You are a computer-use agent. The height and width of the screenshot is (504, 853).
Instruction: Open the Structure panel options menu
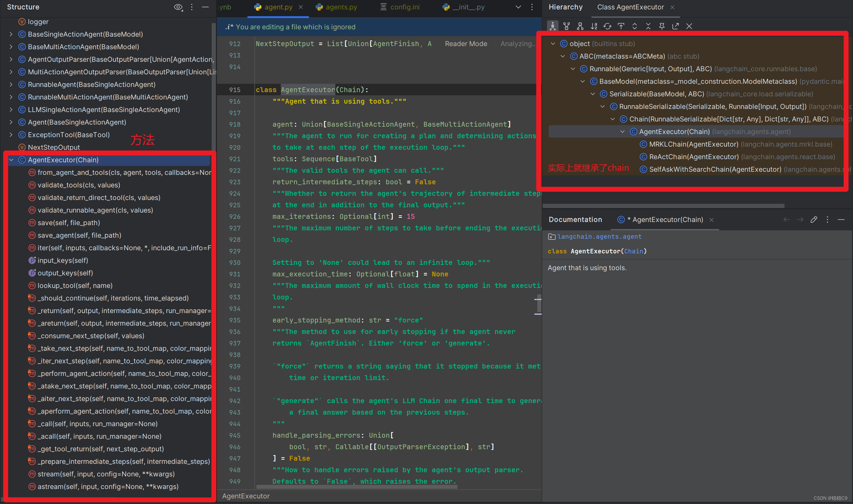192,7
